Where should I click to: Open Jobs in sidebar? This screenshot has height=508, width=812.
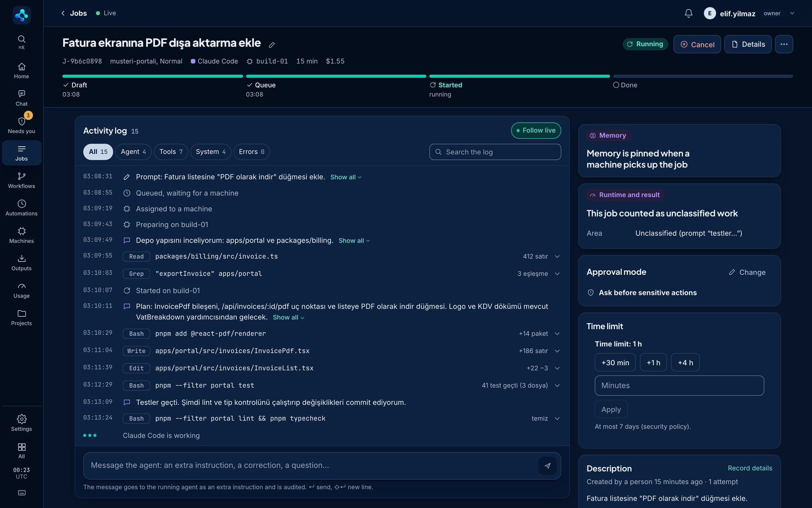pyautogui.click(x=22, y=153)
